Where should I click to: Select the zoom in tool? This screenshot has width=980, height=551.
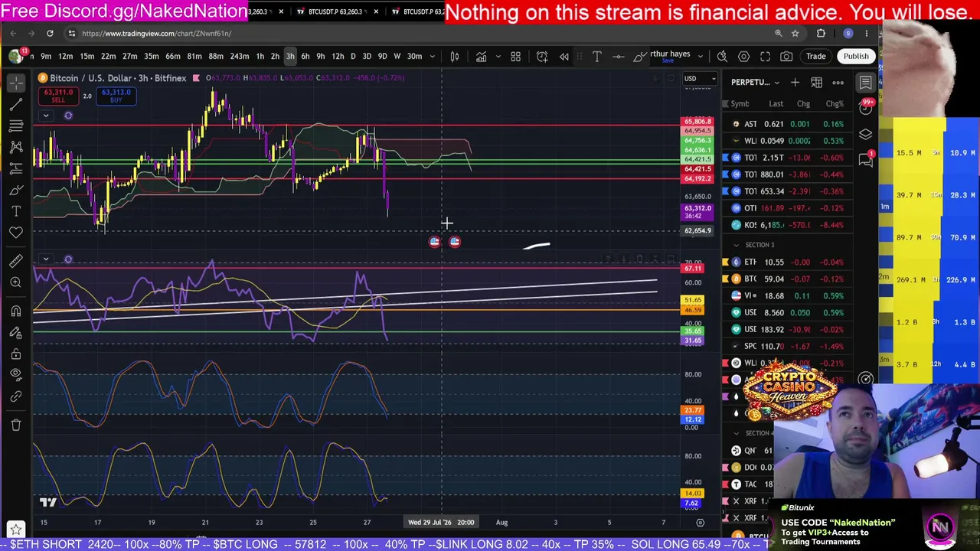(16, 282)
